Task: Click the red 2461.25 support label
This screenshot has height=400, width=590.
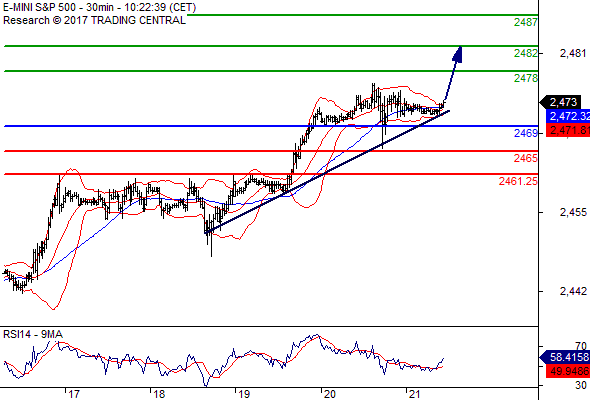Action: (518, 181)
